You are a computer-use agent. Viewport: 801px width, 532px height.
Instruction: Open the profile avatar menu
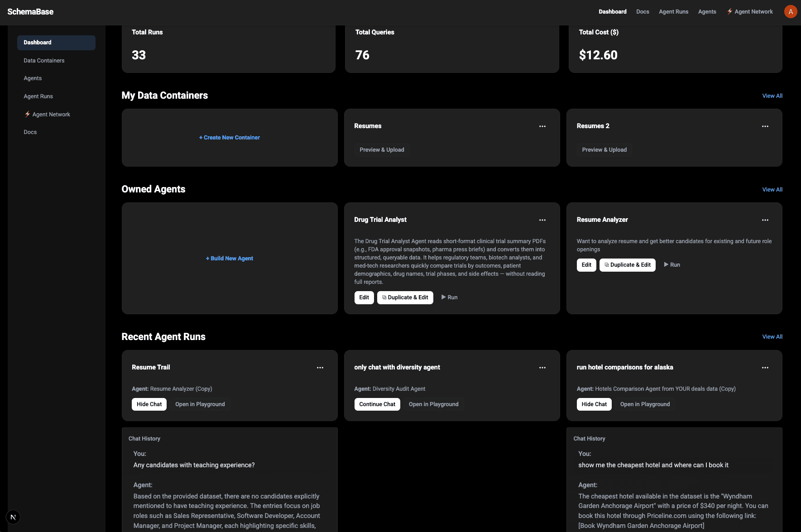(x=790, y=11)
